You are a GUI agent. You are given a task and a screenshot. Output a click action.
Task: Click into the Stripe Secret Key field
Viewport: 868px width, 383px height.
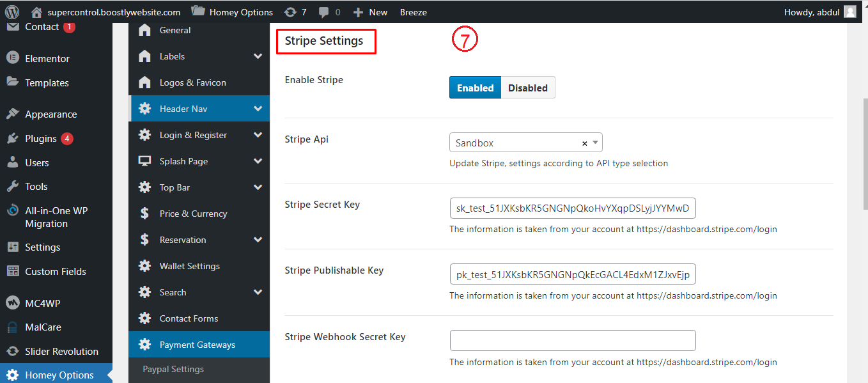pyautogui.click(x=573, y=208)
